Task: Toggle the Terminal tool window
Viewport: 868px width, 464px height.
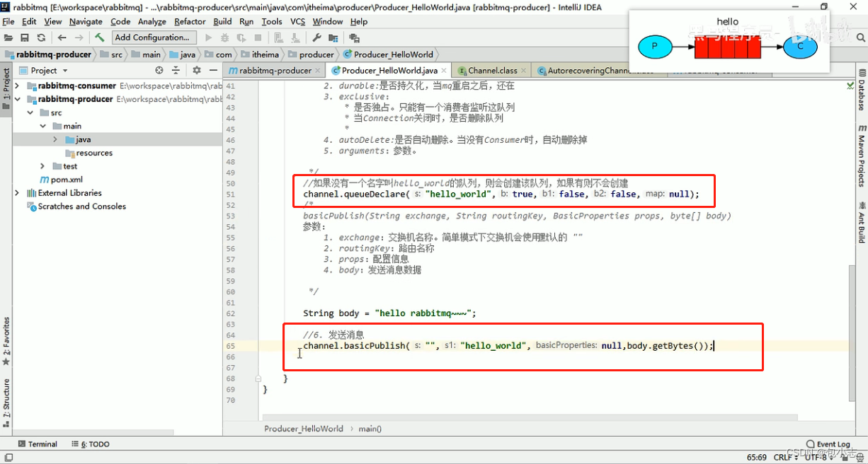Action: pos(38,444)
